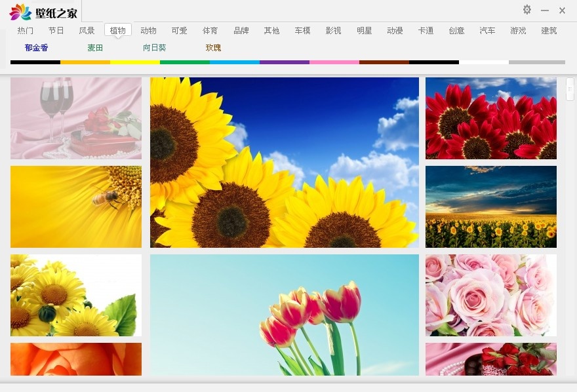Open the sunflower field sunset wallpaper
This screenshot has height=392, width=577.
(x=491, y=206)
